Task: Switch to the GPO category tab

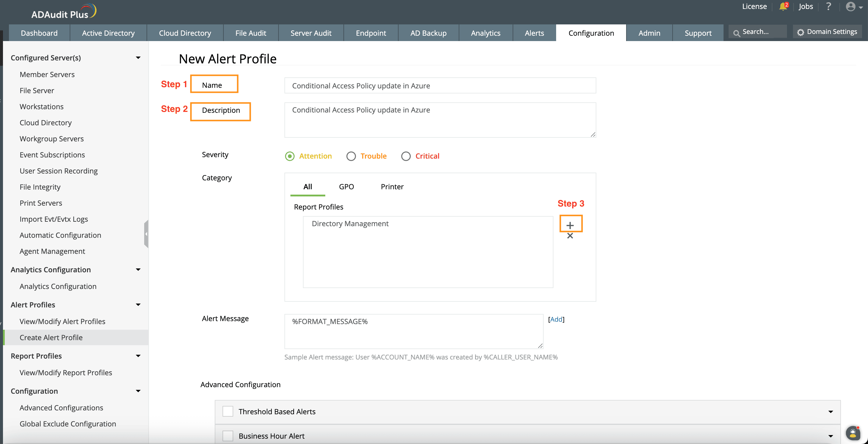Action: tap(346, 187)
